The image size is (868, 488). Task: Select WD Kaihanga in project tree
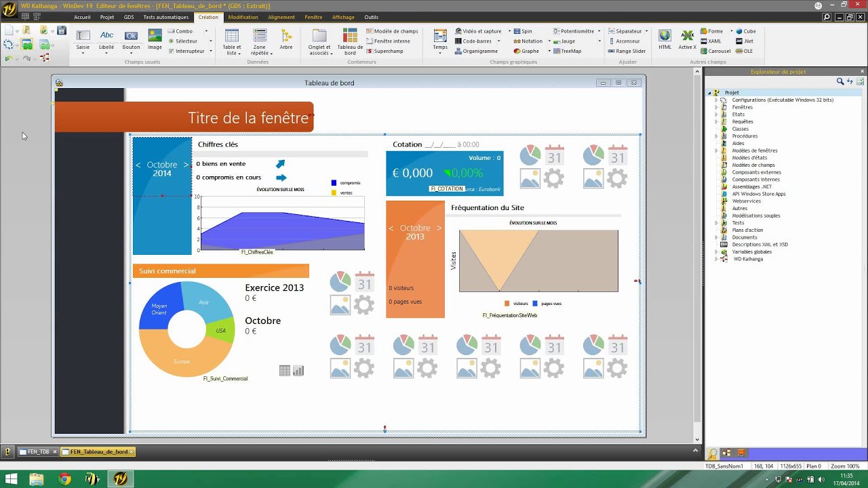(x=748, y=259)
